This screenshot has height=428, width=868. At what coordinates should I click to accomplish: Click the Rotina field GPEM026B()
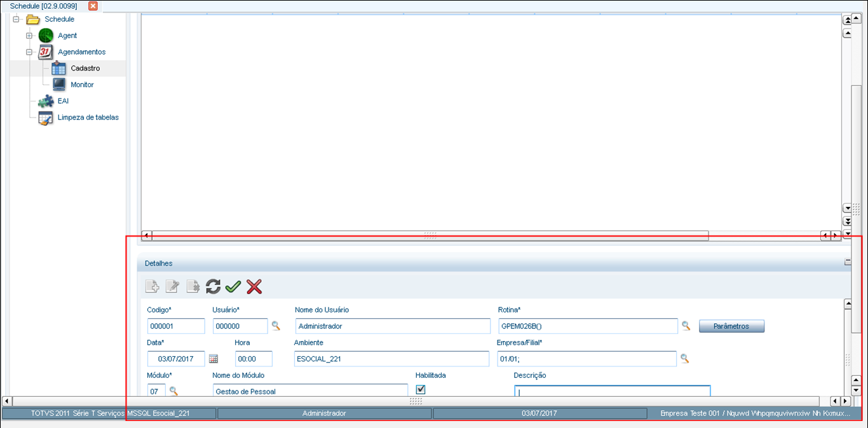pos(588,326)
